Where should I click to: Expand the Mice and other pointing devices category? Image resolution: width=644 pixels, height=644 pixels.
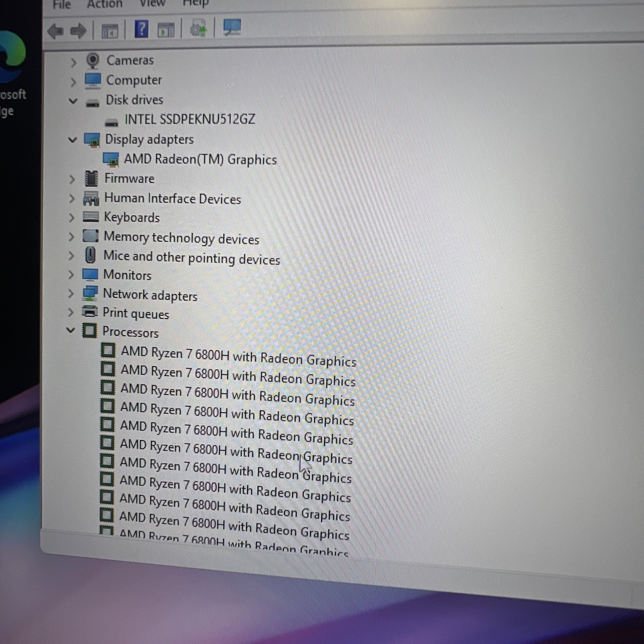pyautogui.click(x=71, y=256)
